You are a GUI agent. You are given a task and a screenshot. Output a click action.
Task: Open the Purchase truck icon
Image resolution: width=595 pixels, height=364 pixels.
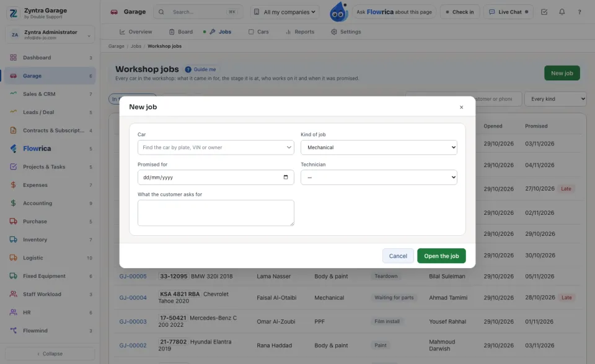13,222
